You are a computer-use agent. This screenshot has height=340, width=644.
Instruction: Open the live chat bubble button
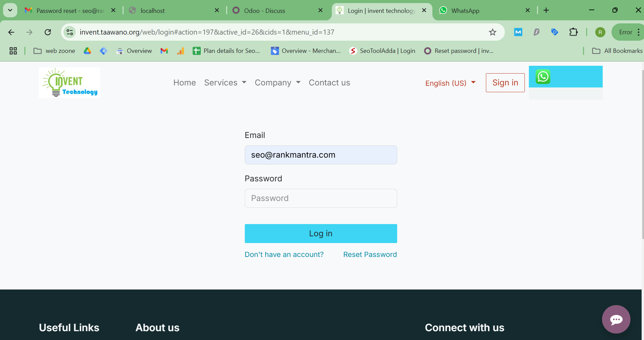[616, 319]
